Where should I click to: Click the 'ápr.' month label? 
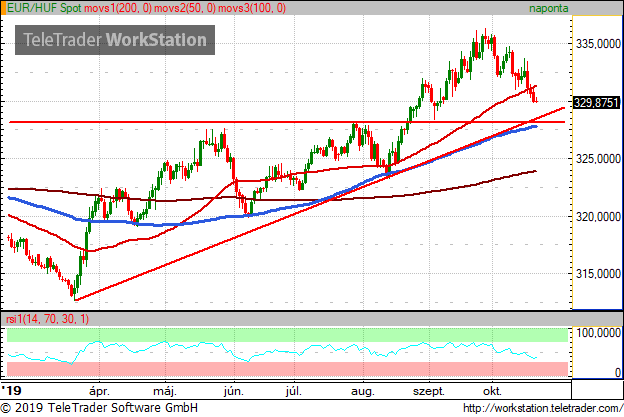pos(99,391)
